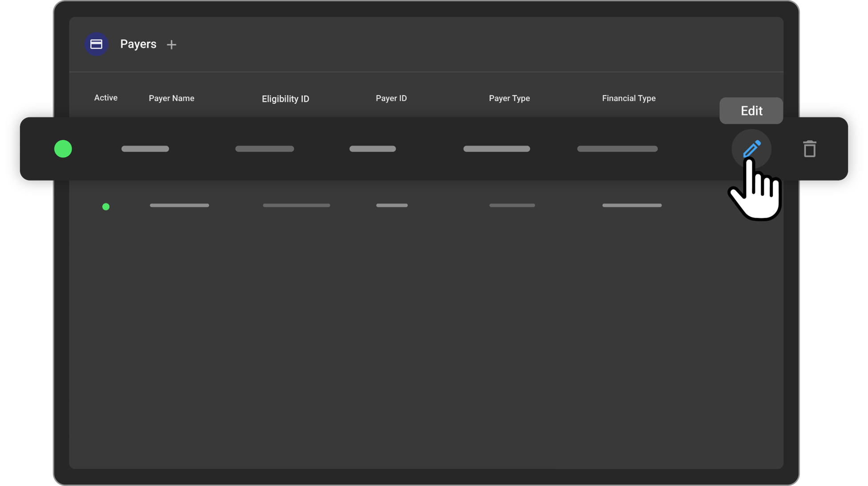Click the large green active status dot
The image size is (868, 486).
coord(63,149)
